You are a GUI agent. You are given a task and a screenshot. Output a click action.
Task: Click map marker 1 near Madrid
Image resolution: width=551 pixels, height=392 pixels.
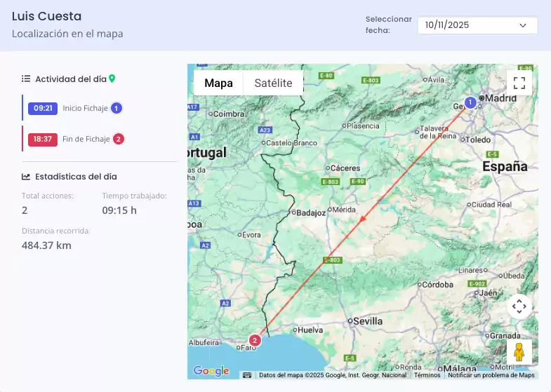point(470,102)
